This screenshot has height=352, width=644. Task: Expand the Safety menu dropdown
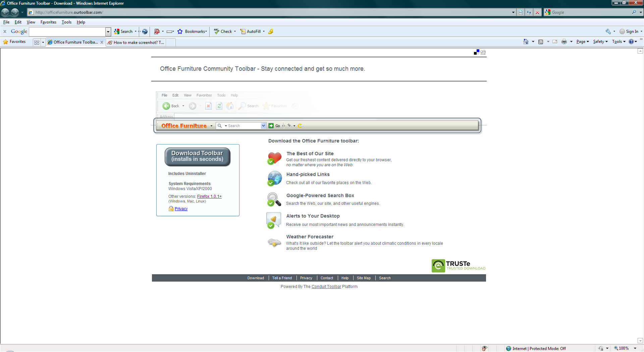(x=600, y=42)
